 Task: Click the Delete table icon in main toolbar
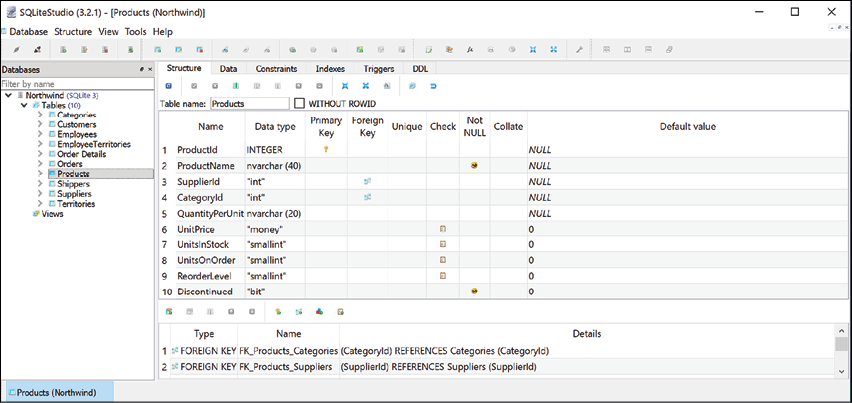tap(199, 49)
